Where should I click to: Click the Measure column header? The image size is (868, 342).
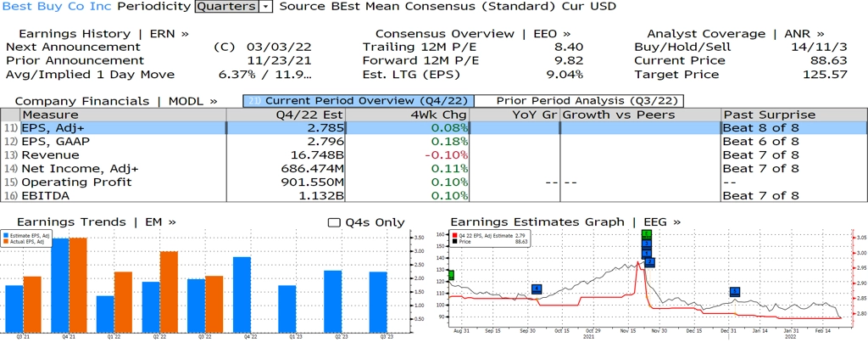pos(123,115)
